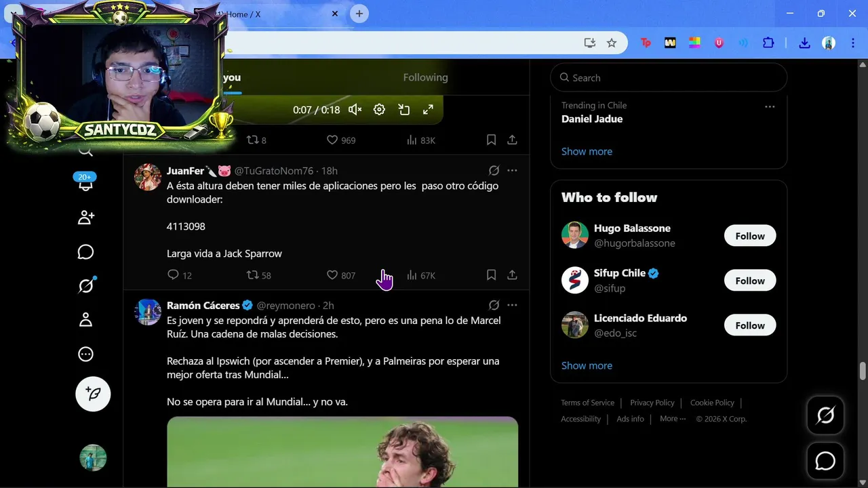Open Ramón Cáceres' profile avatar

tap(148, 312)
